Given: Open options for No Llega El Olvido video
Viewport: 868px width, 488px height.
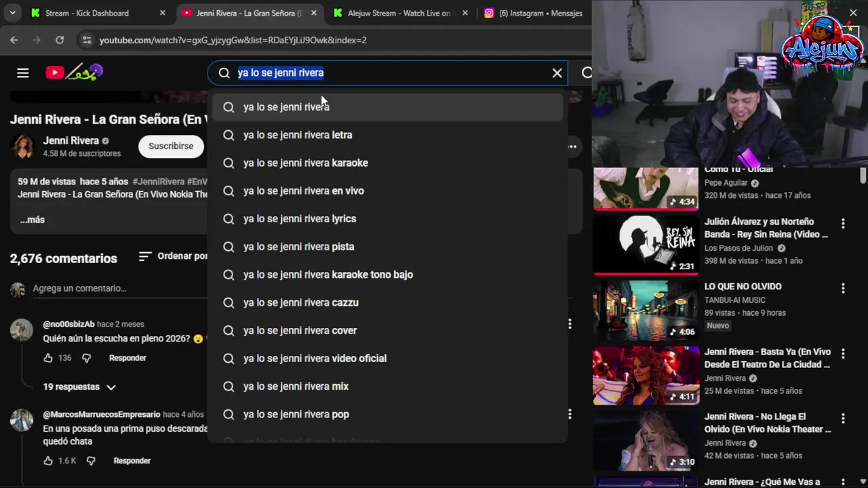Looking at the screenshot, I should pyautogui.click(x=843, y=419).
